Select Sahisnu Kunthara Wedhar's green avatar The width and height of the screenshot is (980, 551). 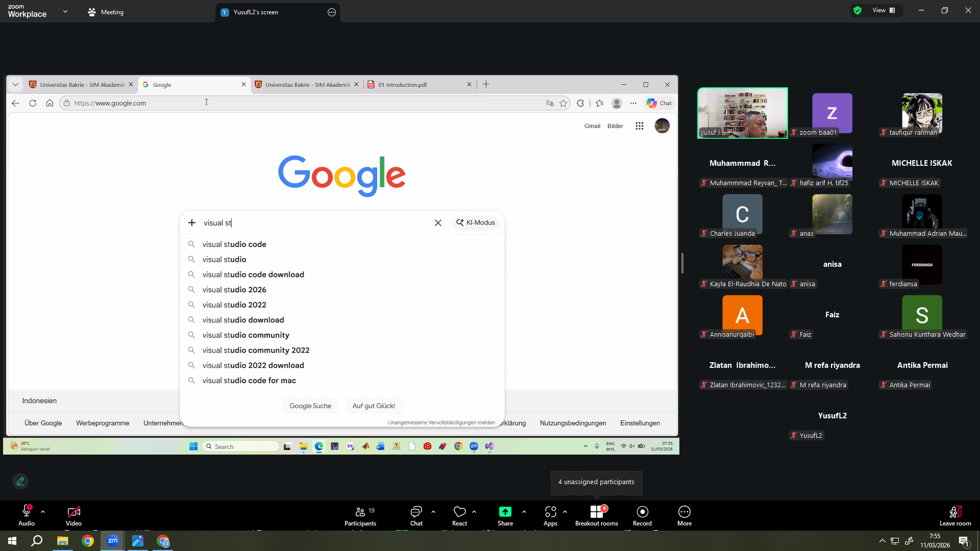pyautogui.click(x=922, y=315)
